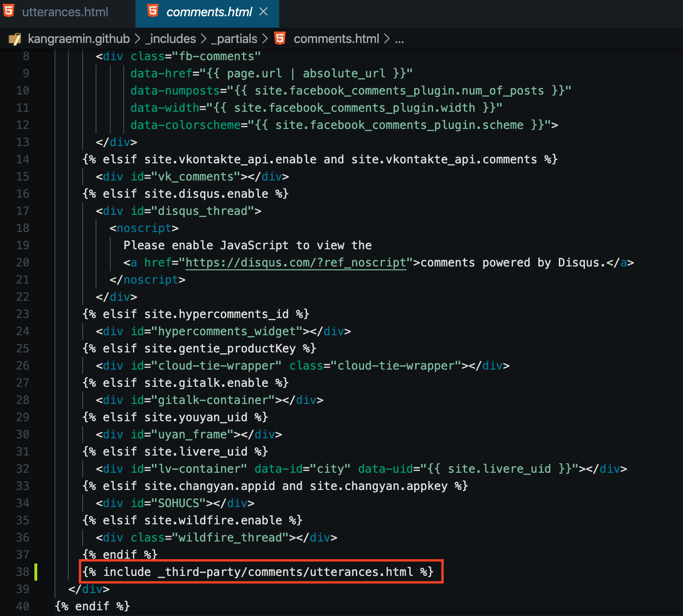
Task: Open kangraemin.github breadcrumb folder
Action: click(x=79, y=39)
